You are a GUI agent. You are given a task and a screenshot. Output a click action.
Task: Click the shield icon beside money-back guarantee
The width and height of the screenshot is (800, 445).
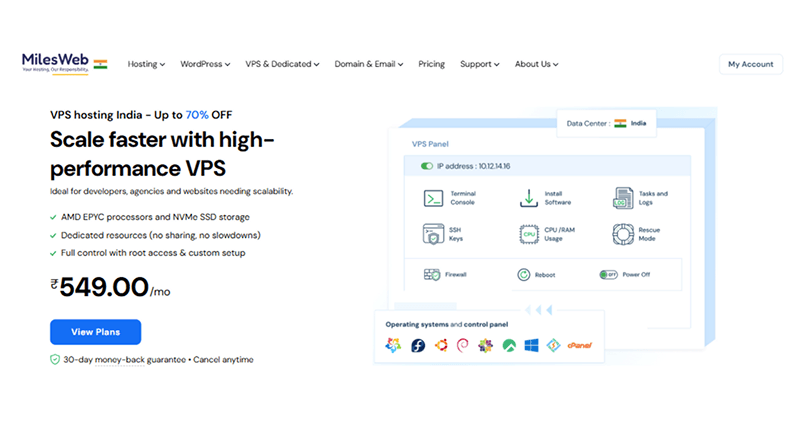[x=55, y=360]
